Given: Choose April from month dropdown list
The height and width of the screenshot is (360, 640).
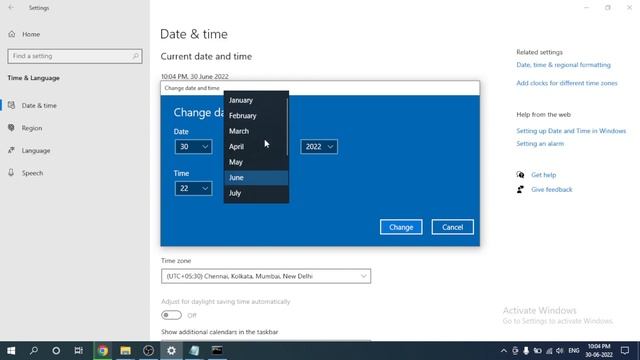Looking at the screenshot, I should click(256, 147).
